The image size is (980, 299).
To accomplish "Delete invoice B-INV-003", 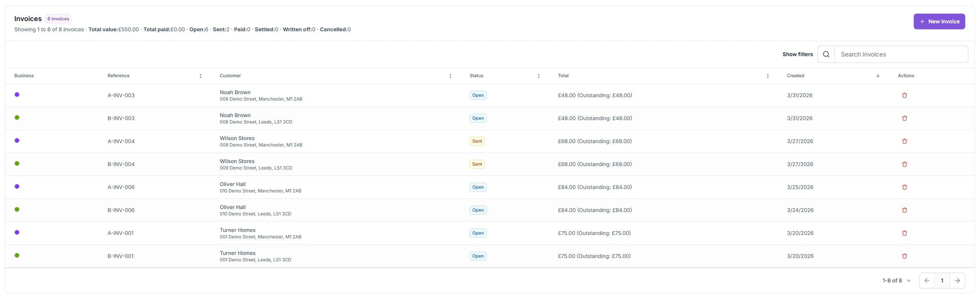I will pos(904,118).
